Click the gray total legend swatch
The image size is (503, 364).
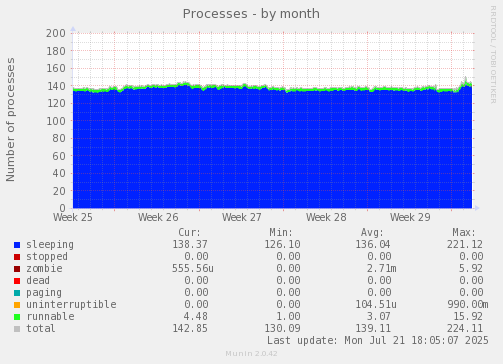click(x=17, y=329)
